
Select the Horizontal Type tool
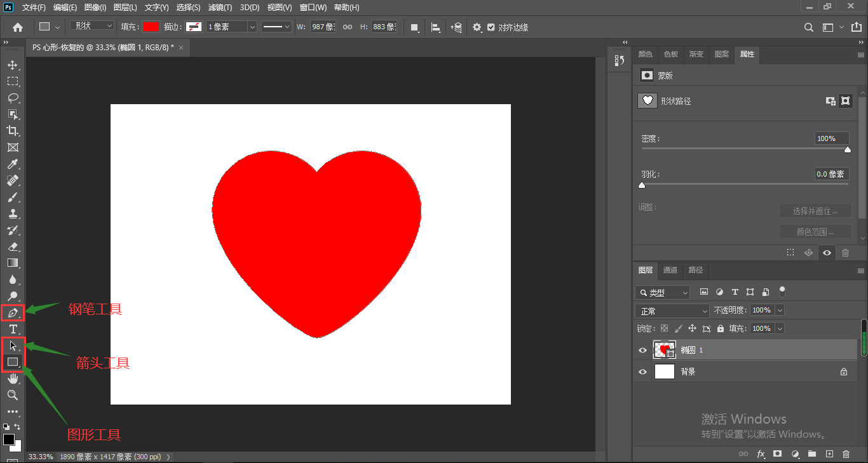[12, 329]
